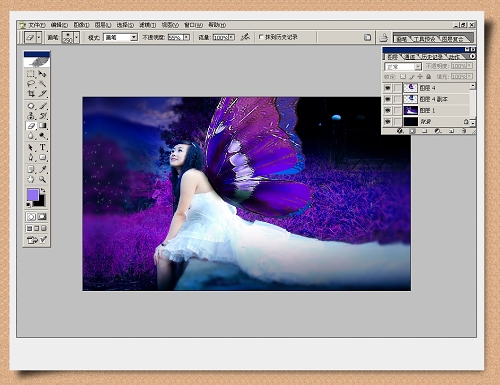Switch to Quick Mask mode
The height and width of the screenshot is (385, 500).
[42, 217]
